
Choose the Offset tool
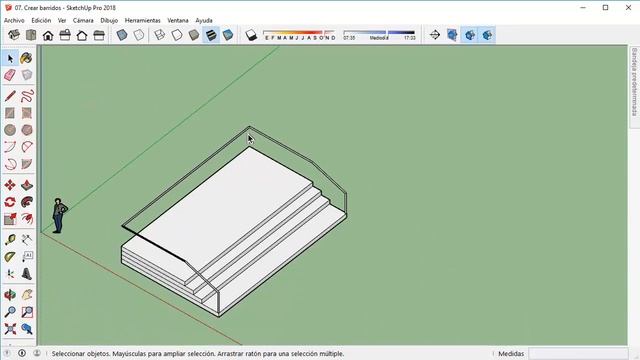point(27,219)
